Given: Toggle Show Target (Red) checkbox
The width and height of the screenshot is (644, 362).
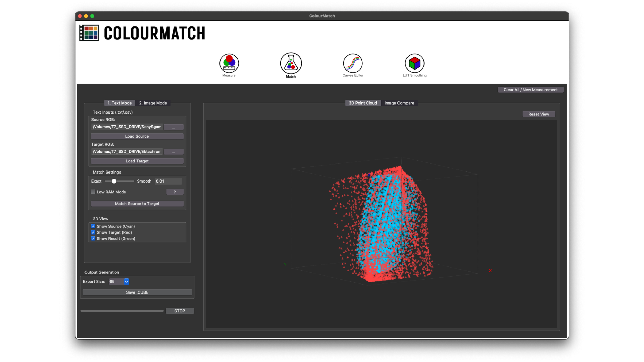Looking at the screenshot, I should pyautogui.click(x=93, y=232).
